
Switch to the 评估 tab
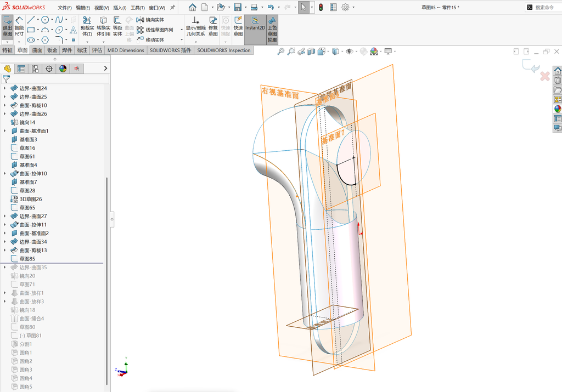pos(97,50)
